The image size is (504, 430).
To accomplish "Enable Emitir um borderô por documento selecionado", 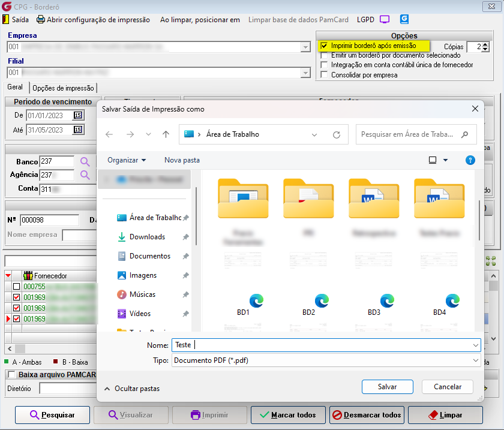I will 325,56.
